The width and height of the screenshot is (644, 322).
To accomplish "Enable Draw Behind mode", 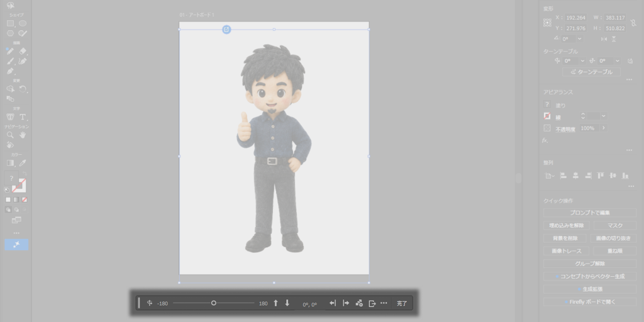I will click(16, 209).
